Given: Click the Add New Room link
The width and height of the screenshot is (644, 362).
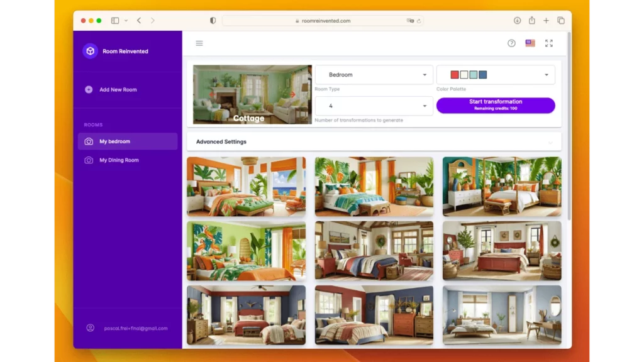Looking at the screenshot, I should point(118,90).
